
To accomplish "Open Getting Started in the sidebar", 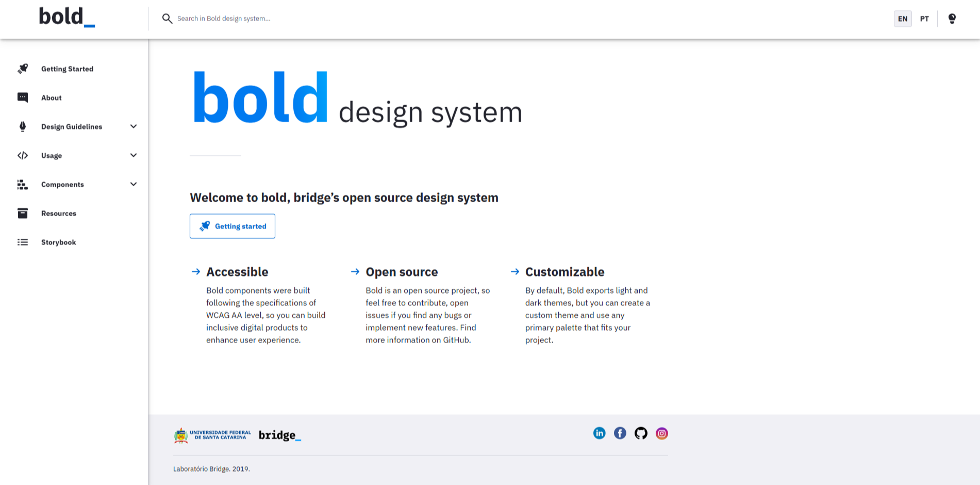I will click(x=67, y=69).
